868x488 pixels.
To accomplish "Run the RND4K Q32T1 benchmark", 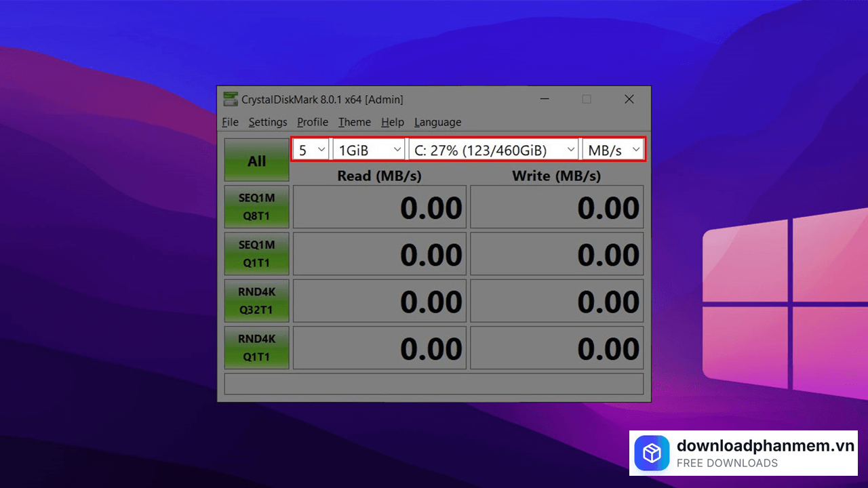I will pos(257,301).
